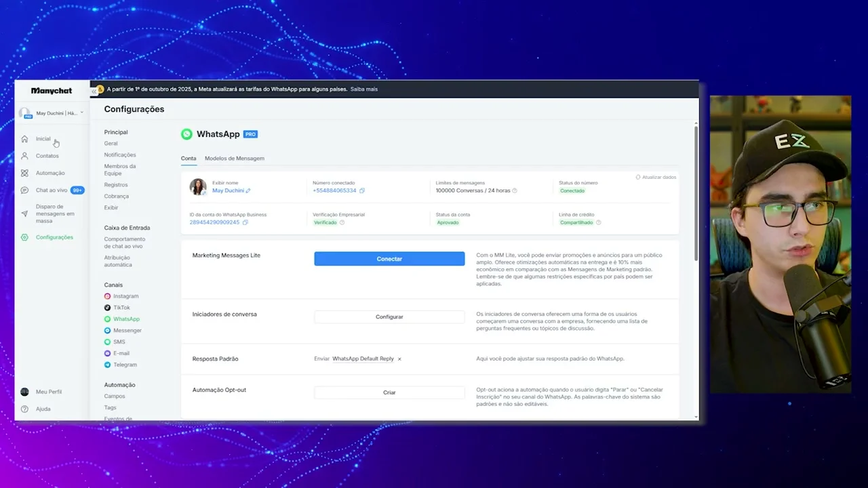Screen dimensions: 868x488
Task: Copy the connected phone number
Action: 362,191
